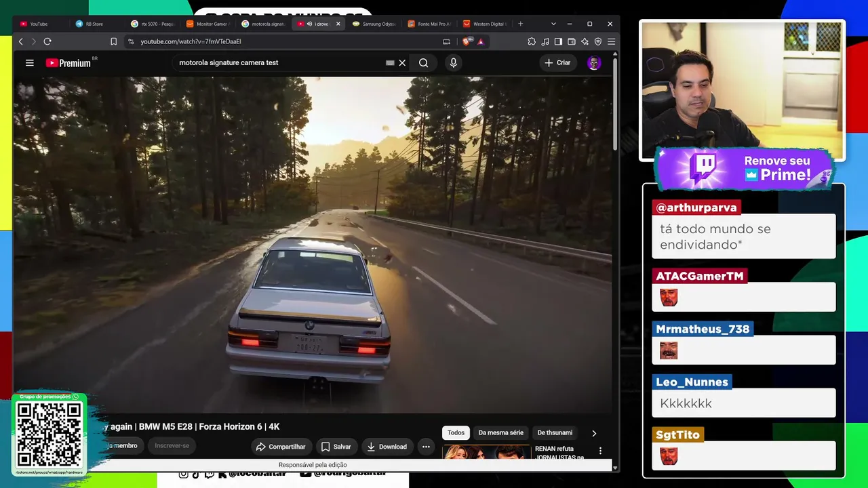Viewport: 868px width, 488px height.
Task: Open the Brave Wallet icon
Action: [x=572, y=41]
